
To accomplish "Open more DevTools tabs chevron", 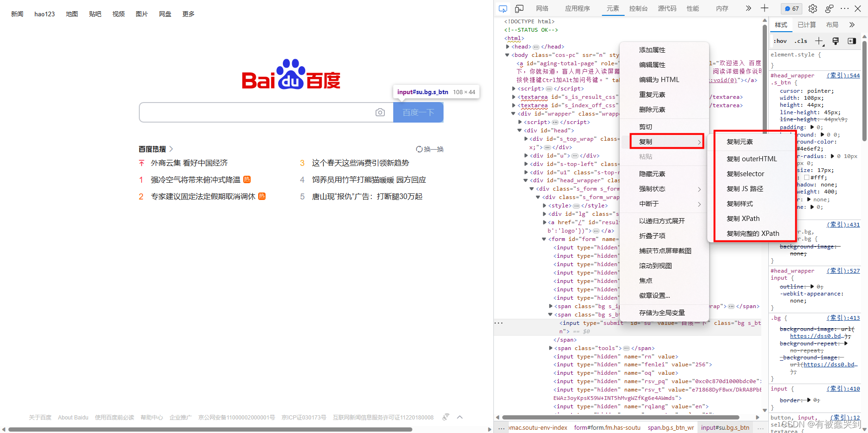I will point(748,8).
